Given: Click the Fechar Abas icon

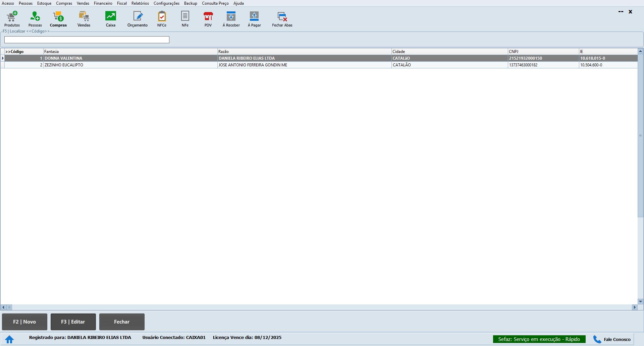Looking at the screenshot, I should coord(282,19).
